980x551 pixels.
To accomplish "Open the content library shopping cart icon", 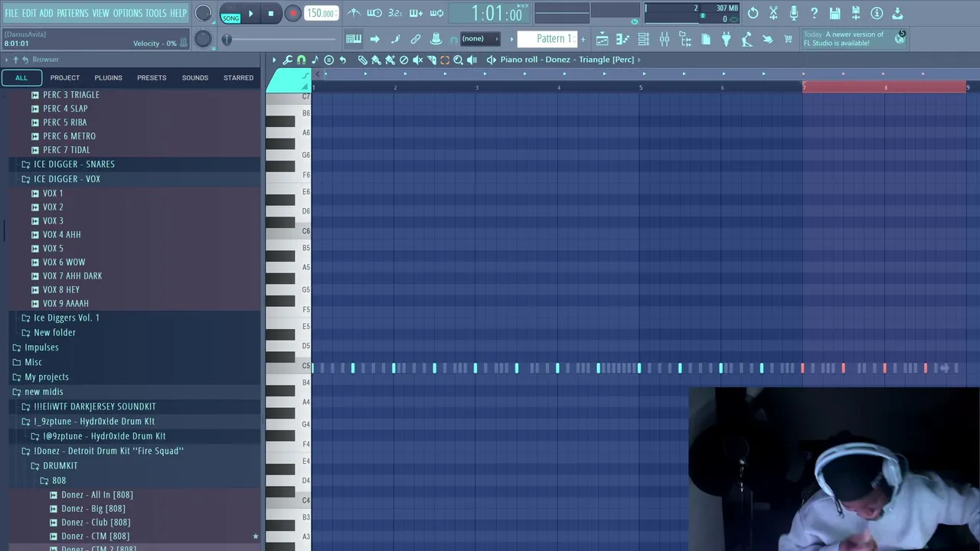I will tap(789, 39).
